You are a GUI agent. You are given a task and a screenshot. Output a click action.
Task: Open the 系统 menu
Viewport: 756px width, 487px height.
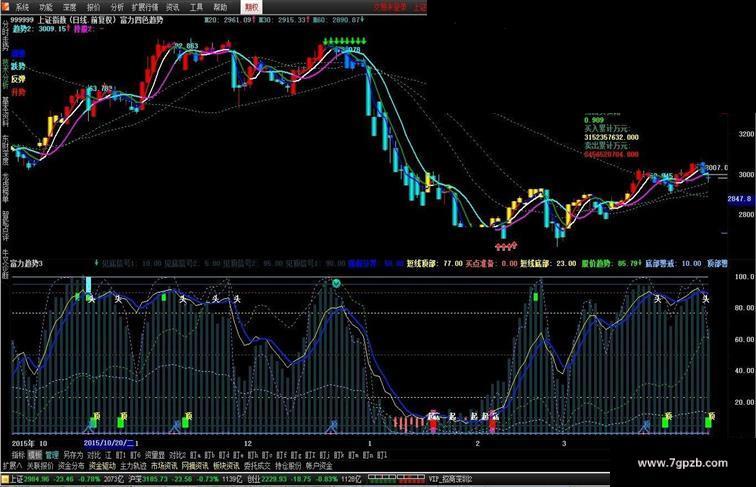[x=22, y=6]
